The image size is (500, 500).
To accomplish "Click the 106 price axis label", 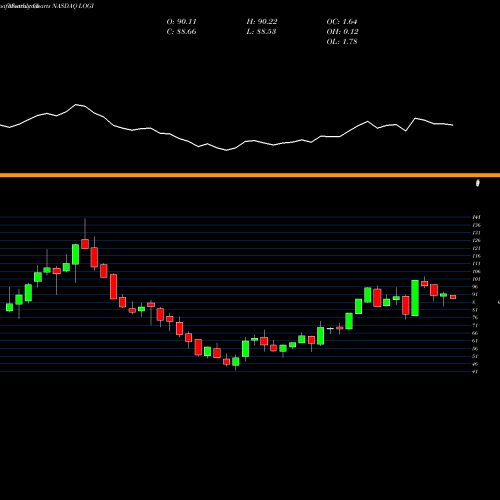I will [x=476, y=271].
